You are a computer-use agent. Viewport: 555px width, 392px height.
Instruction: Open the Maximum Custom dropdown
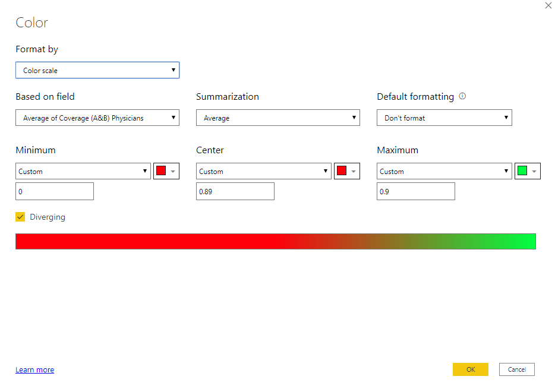point(444,171)
